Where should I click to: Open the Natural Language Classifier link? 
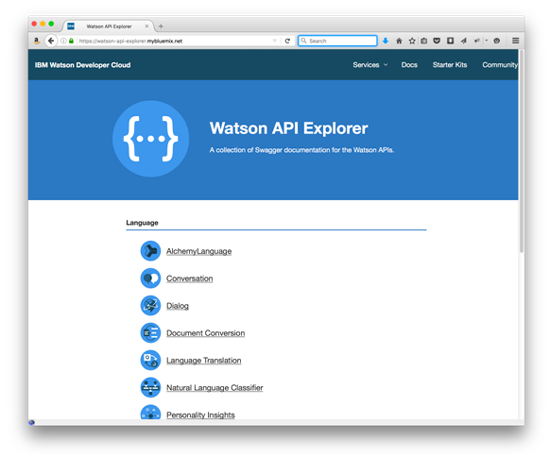tap(215, 388)
